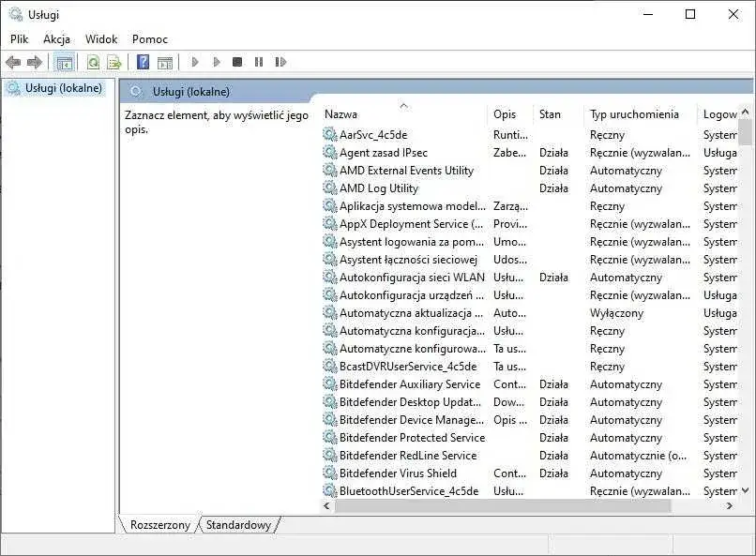756x556 pixels.
Task: Sort by the Opis column header
Action: pyautogui.click(x=510, y=114)
